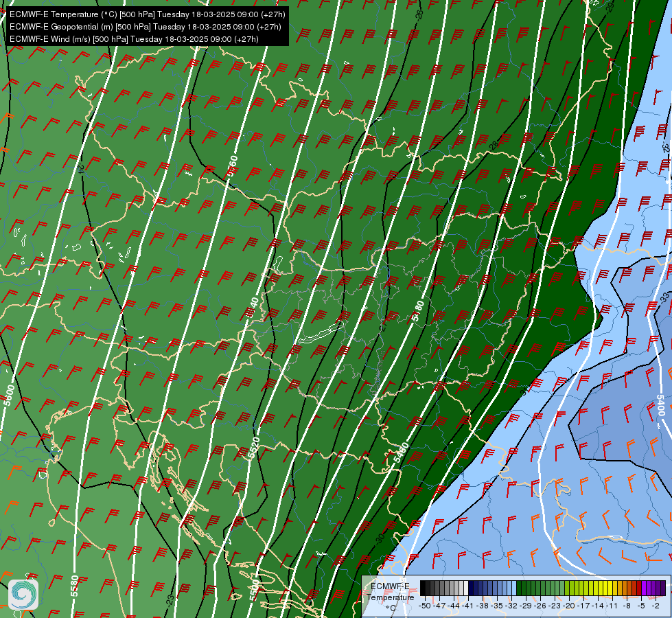Click the -41 legend tick label
This screenshot has width=672, height=618.
coord(467,606)
